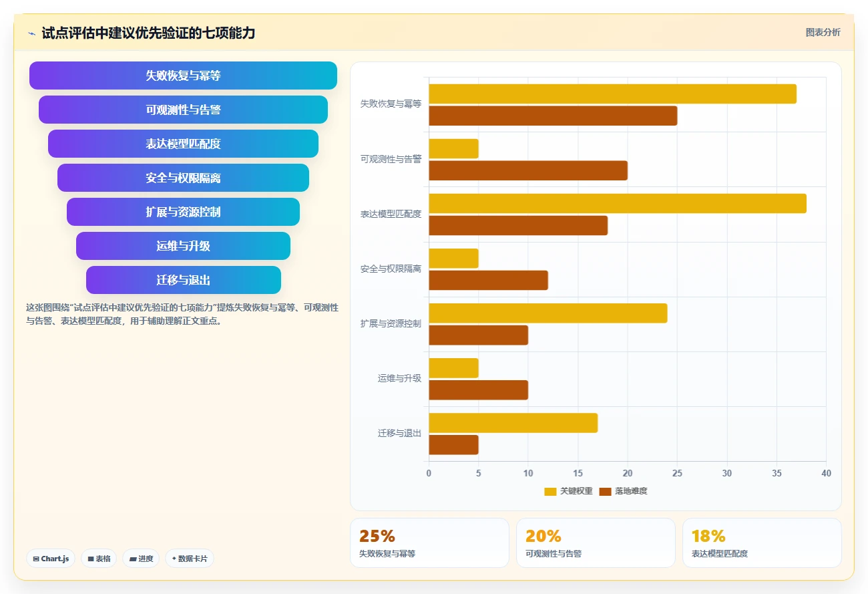Image resolution: width=868 pixels, height=594 pixels.
Task: Select the 表达模型匹配度 funnel bar
Action: tap(183, 144)
